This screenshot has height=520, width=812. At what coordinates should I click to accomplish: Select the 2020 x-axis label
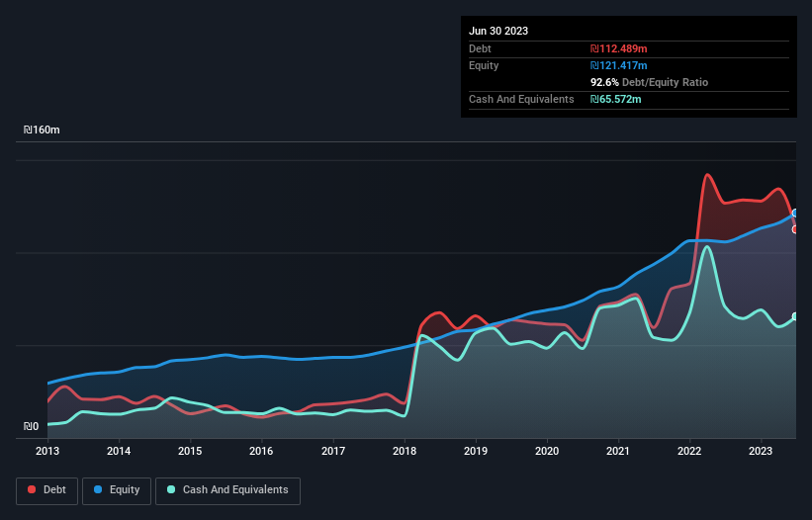[x=547, y=451]
